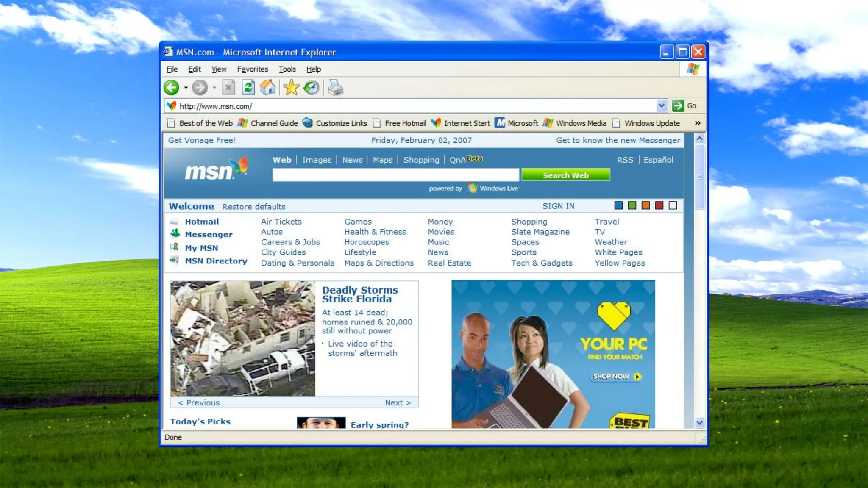868x488 pixels.
Task: Open the Favorites star button
Action: click(x=291, y=88)
